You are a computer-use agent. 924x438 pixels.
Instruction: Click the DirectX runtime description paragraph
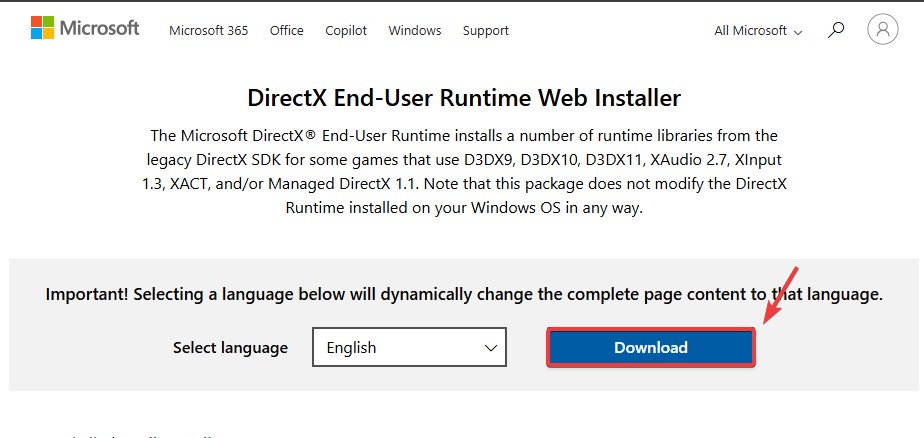(x=461, y=171)
